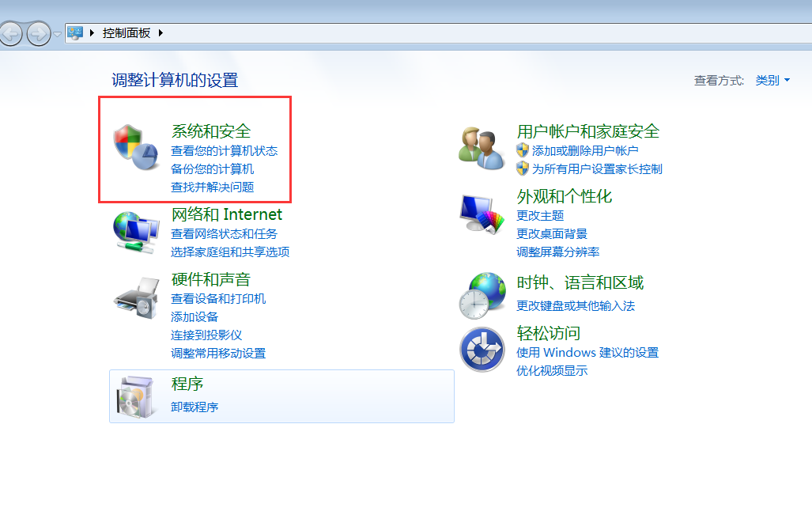This screenshot has width=812, height=530.
Task: Open the 网络和 Internet category
Action: 227,214
